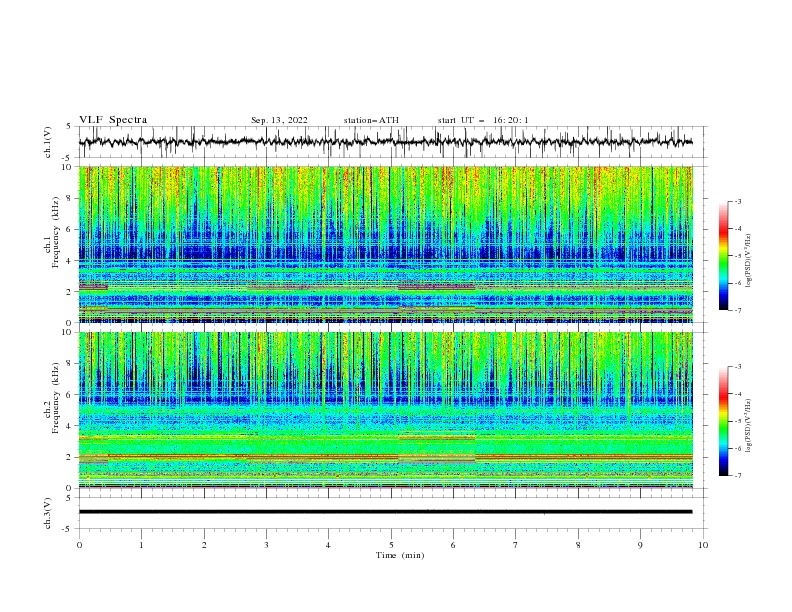
Task: Click time axis tick label "8"
Action: (x=578, y=545)
